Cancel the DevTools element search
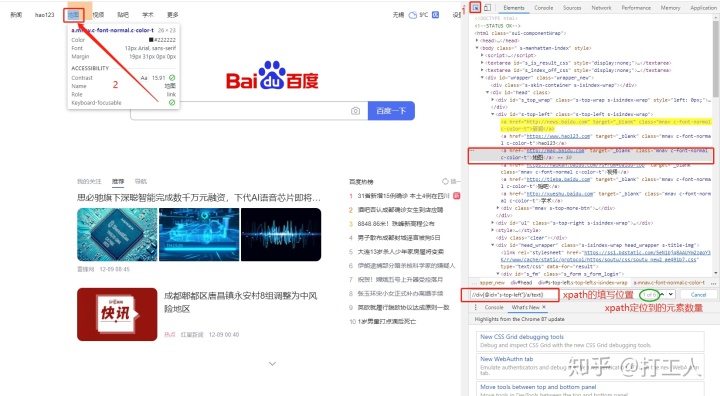720x396 pixels. [698, 294]
